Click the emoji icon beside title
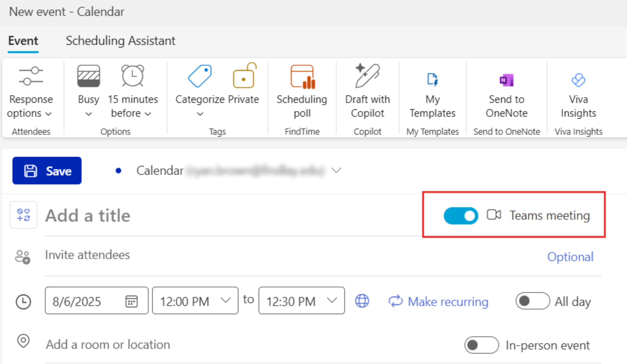 (23, 215)
